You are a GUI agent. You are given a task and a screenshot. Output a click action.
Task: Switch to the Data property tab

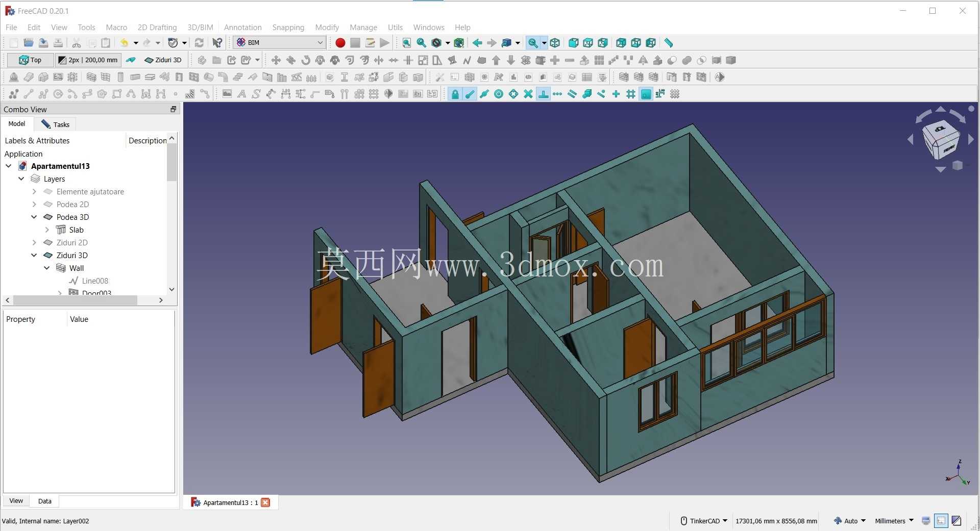[x=44, y=501]
